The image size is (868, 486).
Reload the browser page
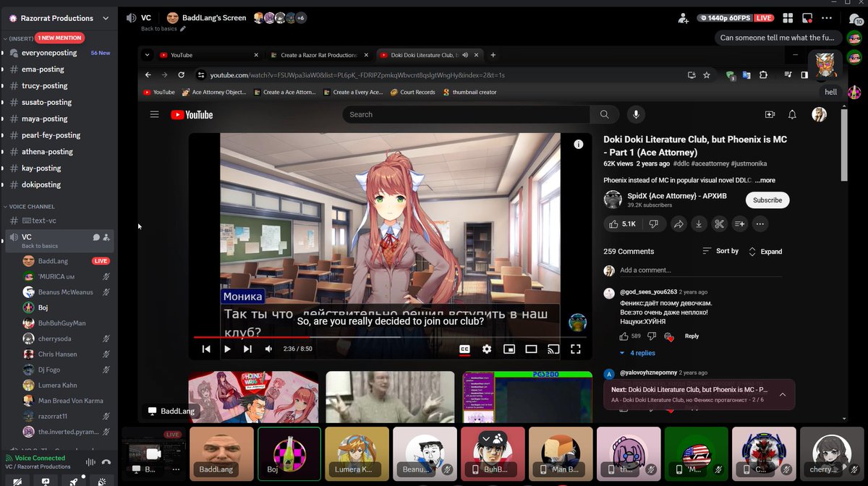point(181,74)
